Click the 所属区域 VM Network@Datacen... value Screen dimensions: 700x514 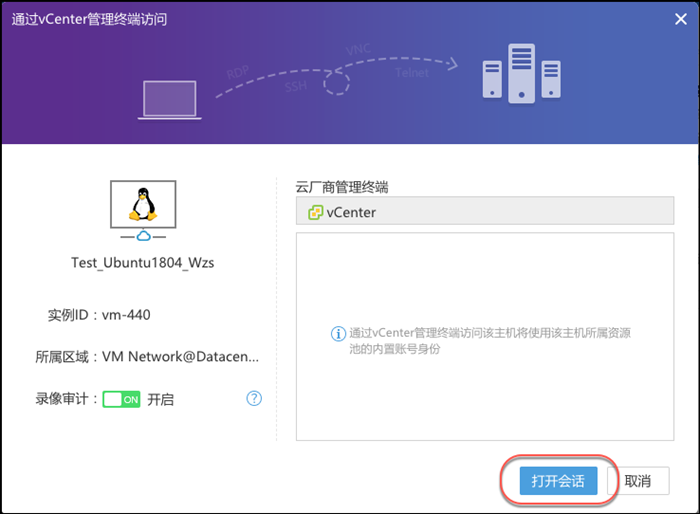click(x=180, y=357)
